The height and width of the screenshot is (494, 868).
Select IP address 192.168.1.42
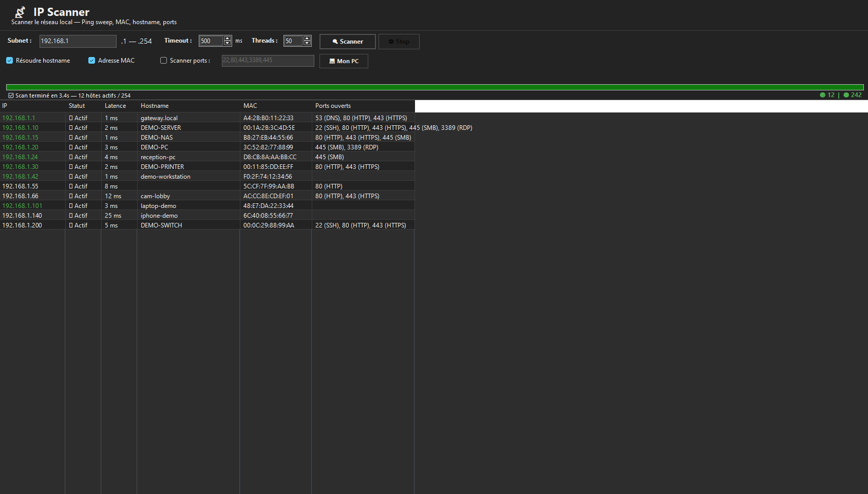pyautogui.click(x=20, y=177)
